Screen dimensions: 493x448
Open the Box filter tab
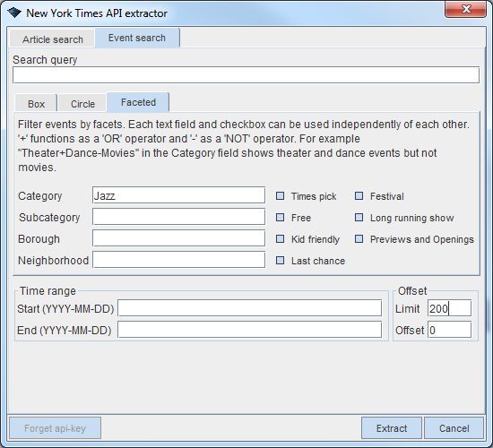tap(36, 103)
